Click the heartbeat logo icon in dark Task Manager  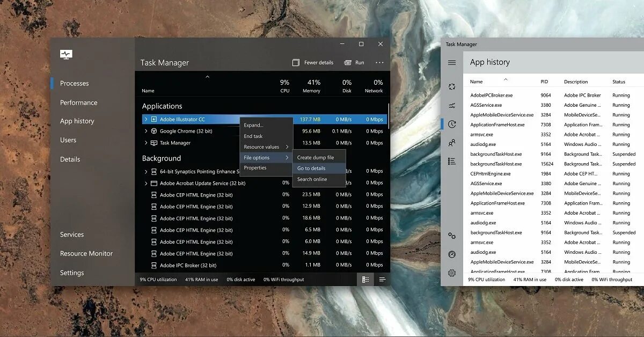[66, 55]
